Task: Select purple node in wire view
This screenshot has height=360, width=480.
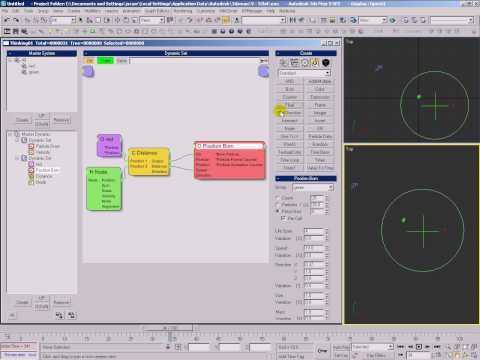Action: click(109, 146)
